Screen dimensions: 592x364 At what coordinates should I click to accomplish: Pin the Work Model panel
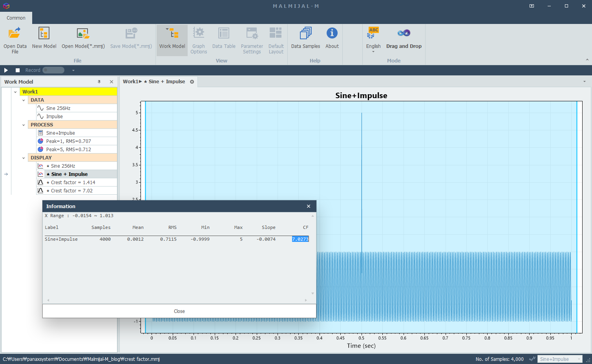click(99, 82)
